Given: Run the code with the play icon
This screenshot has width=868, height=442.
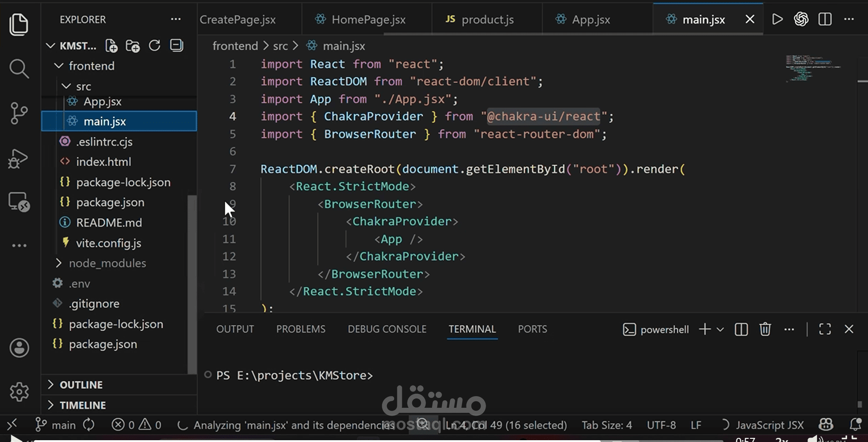Looking at the screenshot, I should (x=778, y=19).
